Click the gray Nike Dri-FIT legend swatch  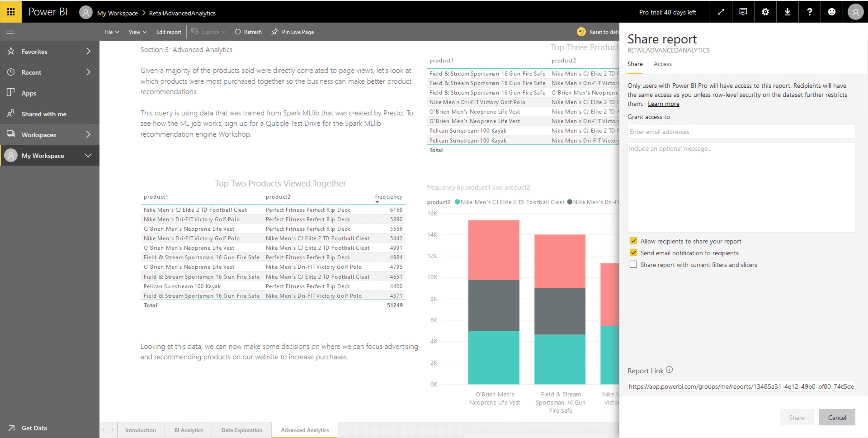570,202
